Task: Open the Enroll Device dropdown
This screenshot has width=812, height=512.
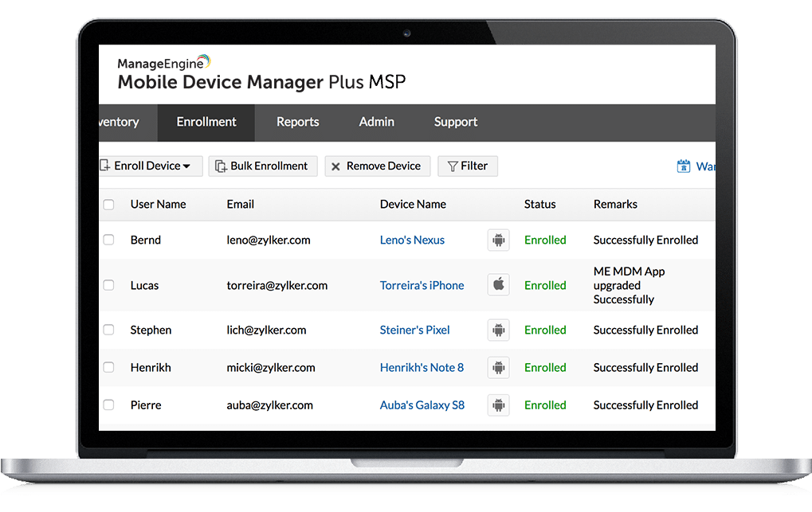Action: pyautogui.click(x=151, y=166)
